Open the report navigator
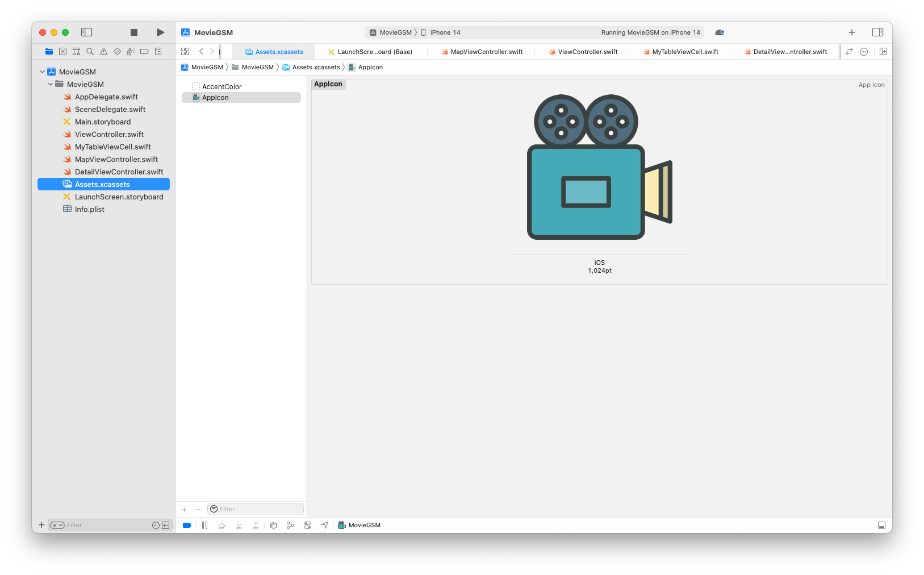 click(158, 52)
